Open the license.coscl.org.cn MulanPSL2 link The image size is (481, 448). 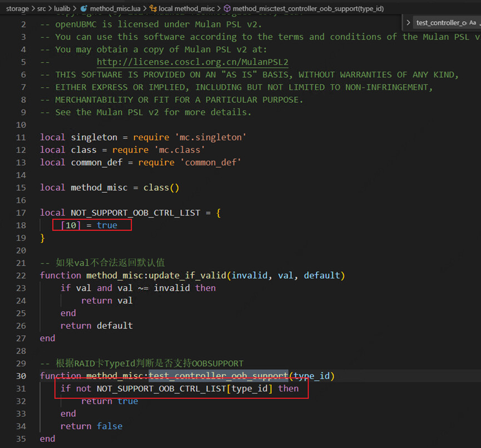coord(192,62)
